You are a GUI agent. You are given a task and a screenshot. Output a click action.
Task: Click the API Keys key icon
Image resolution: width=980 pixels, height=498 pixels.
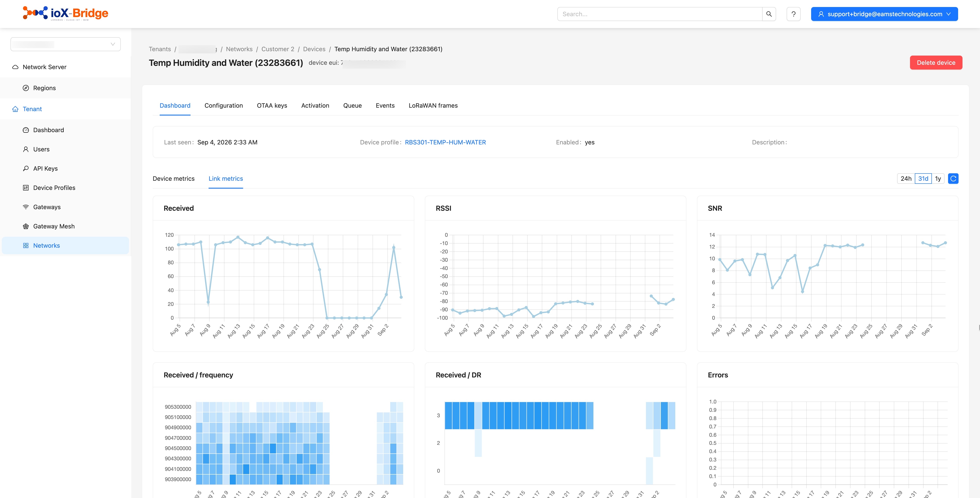tap(26, 168)
